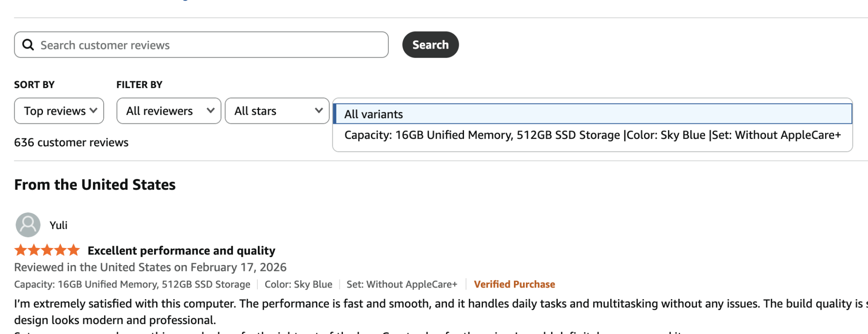Viewport: 868px width, 334px height.
Task: Click the five-star rating stars
Action: [x=46, y=250]
